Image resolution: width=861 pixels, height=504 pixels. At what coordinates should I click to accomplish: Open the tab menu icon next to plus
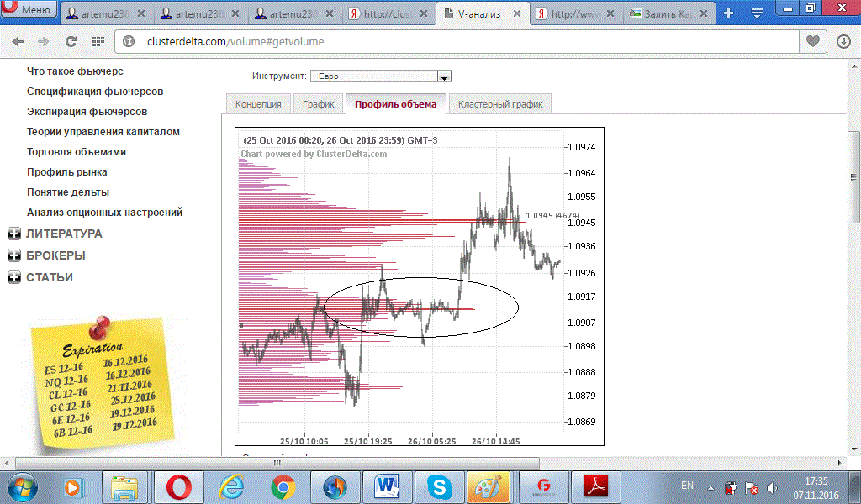pyautogui.click(x=758, y=13)
